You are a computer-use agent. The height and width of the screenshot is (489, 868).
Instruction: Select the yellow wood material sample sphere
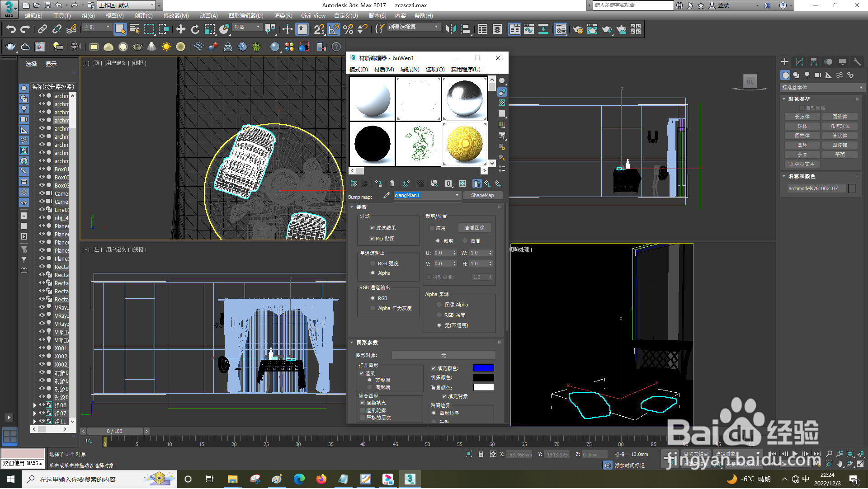[464, 144]
